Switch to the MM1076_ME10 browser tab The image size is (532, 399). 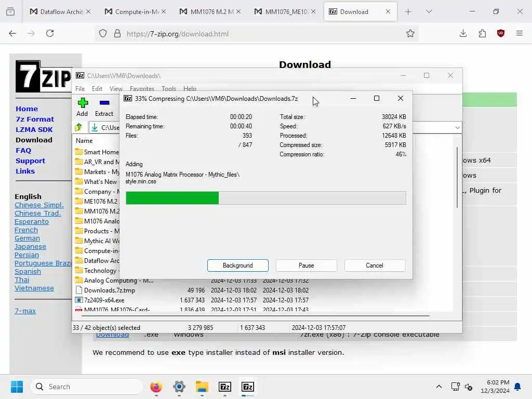pos(281,11)
